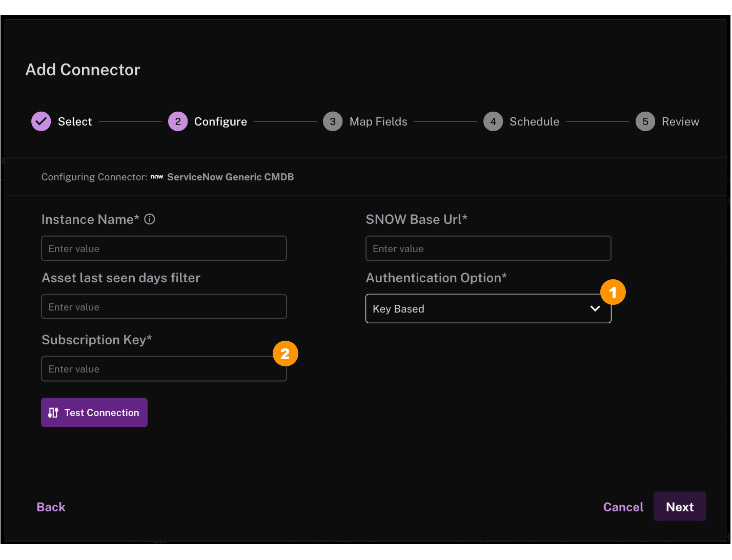
Task: Click the 'Asset last seen days filter' label
Action: pos(121,278)
